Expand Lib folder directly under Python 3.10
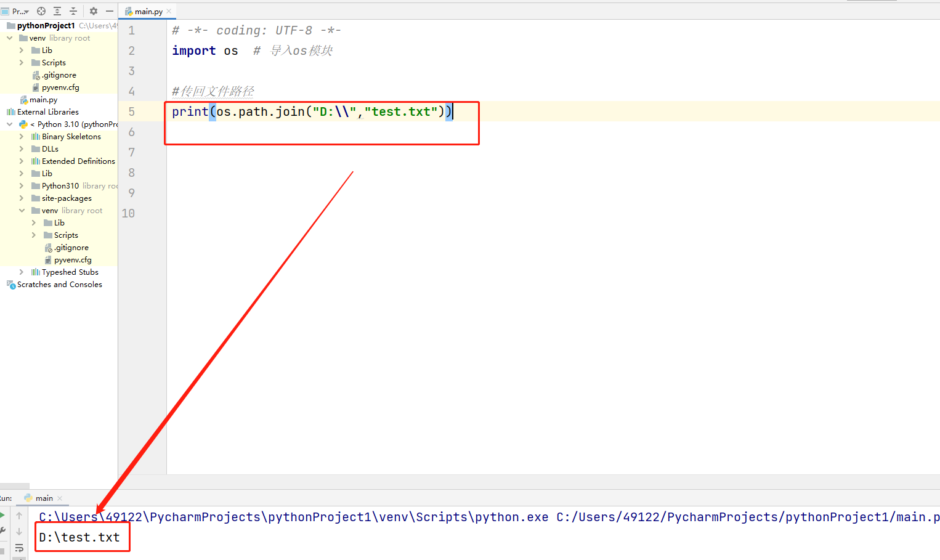The image size is (940, 560). (22, 173)
